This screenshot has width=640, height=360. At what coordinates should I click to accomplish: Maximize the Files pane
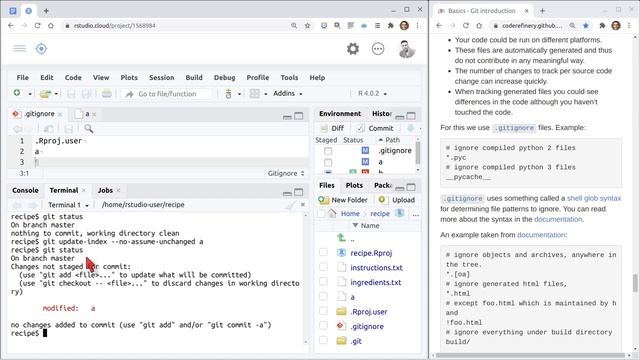(411, 187)
